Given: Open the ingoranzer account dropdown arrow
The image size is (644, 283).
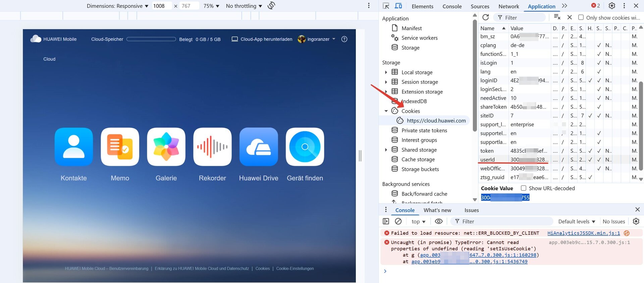Looking at the screenshot, I should click(334, 39).
